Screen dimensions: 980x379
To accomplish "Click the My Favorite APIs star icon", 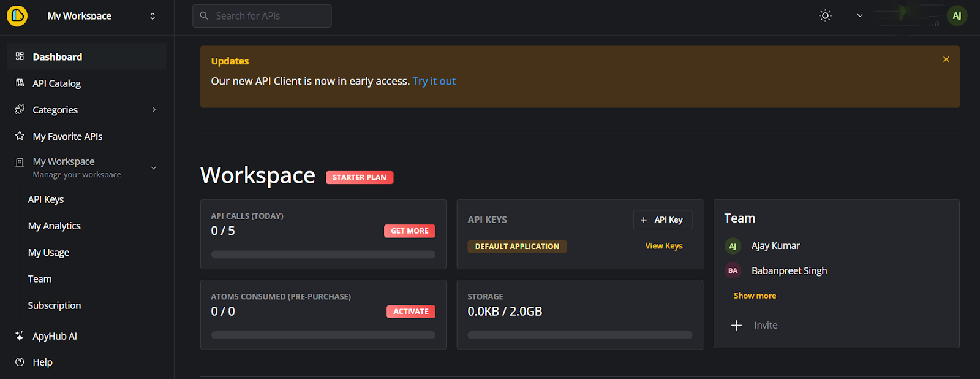I will [x=20, y=136].
